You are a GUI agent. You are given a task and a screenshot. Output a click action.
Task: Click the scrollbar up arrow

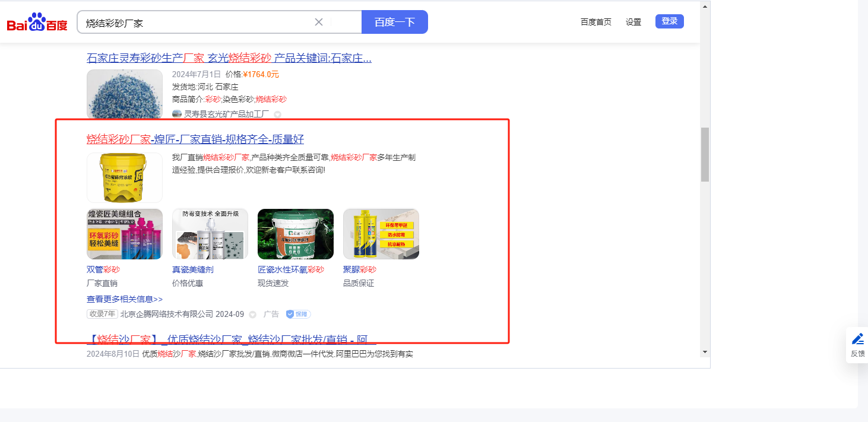click(x=705, y=7)
